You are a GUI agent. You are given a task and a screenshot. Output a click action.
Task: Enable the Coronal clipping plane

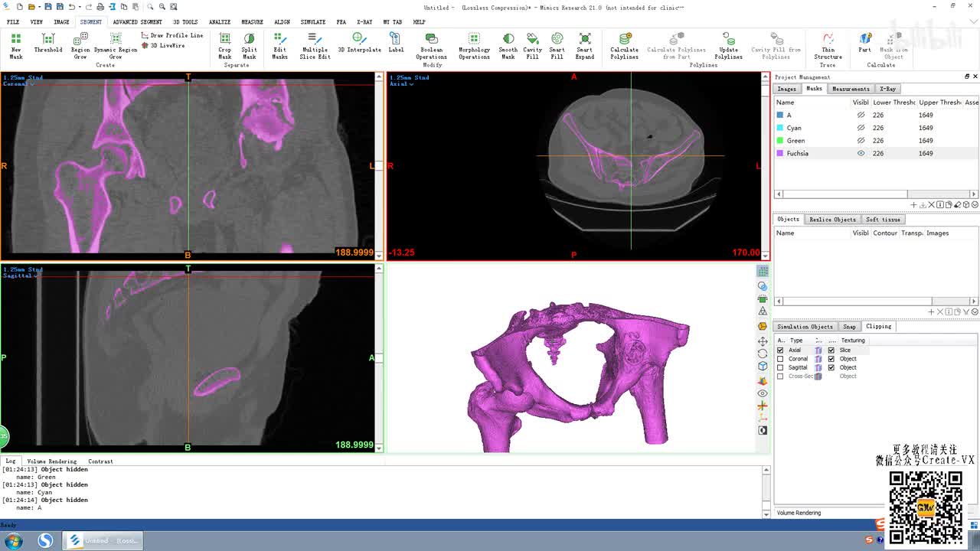780,359
